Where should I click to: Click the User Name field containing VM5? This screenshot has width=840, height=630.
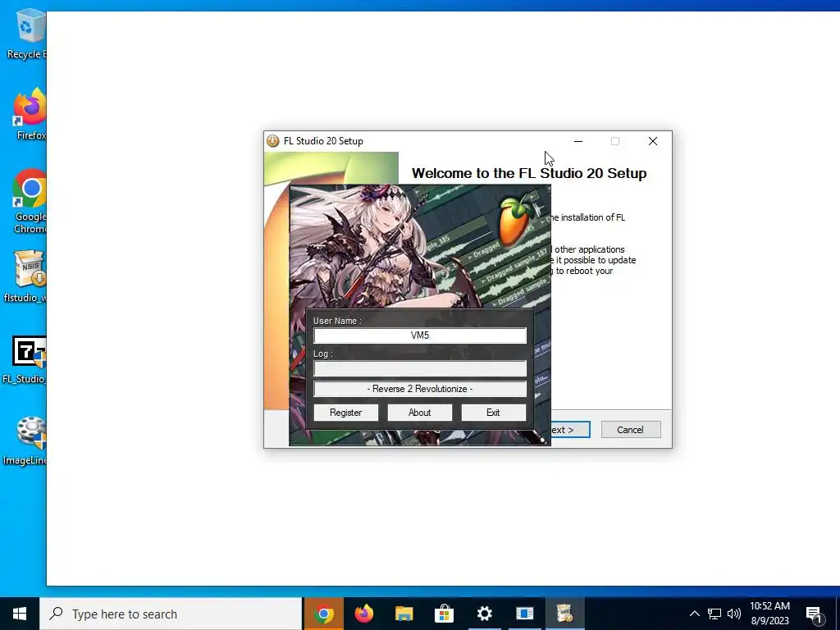tap(420, 336)
